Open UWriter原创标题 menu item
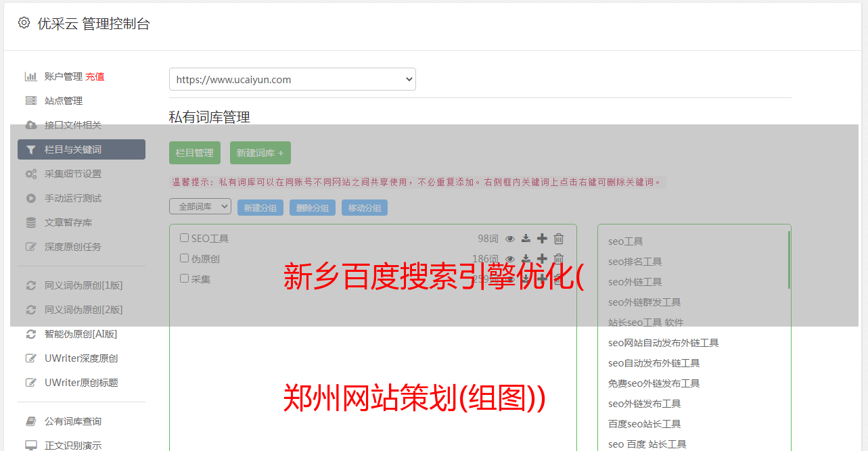This screenshot has height=451, width=868. tap(81, 383)
